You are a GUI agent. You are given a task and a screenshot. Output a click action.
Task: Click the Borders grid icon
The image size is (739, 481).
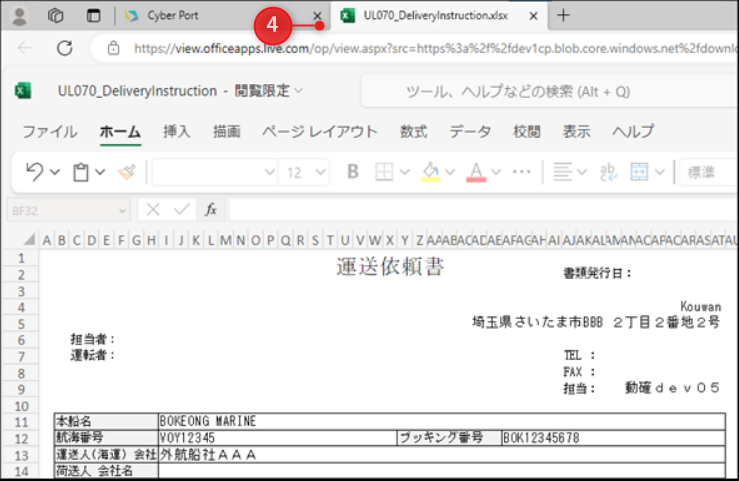pos(383,172)
